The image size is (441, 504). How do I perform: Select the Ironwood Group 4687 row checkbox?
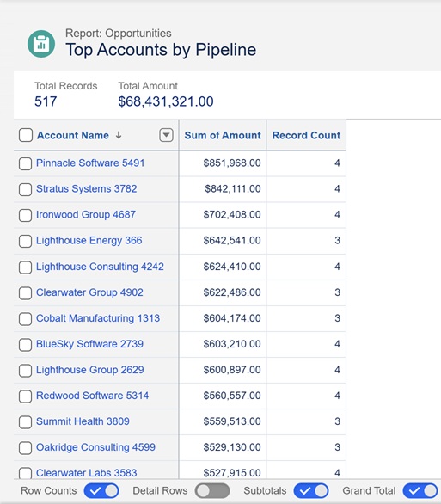click(x=25, y=215)
